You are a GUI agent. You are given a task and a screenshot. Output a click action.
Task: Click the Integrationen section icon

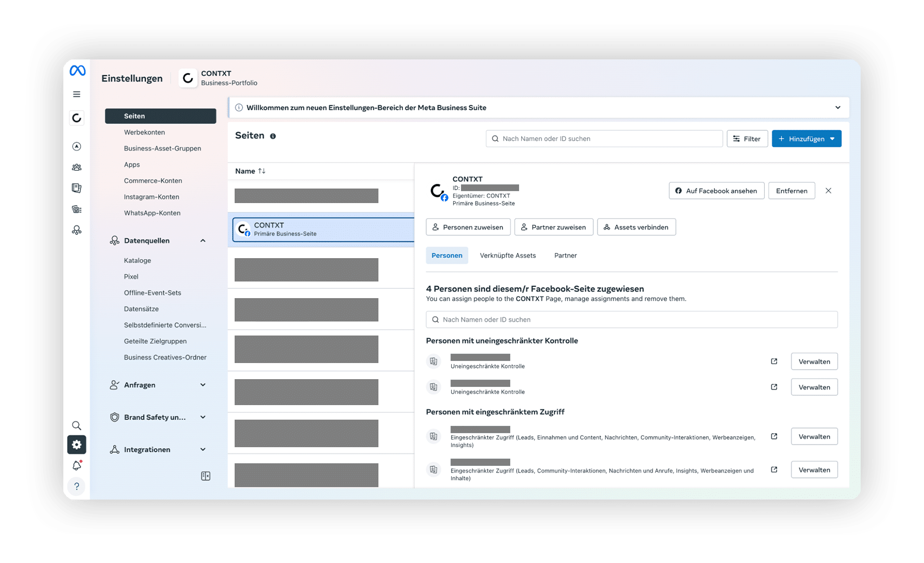coord(115,449)
